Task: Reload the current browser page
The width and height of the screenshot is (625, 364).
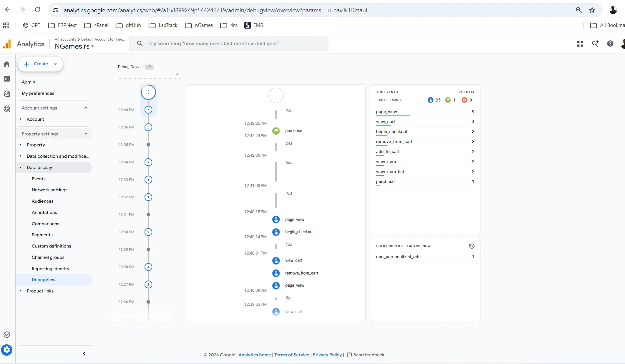Action: [x=38, y=10]
